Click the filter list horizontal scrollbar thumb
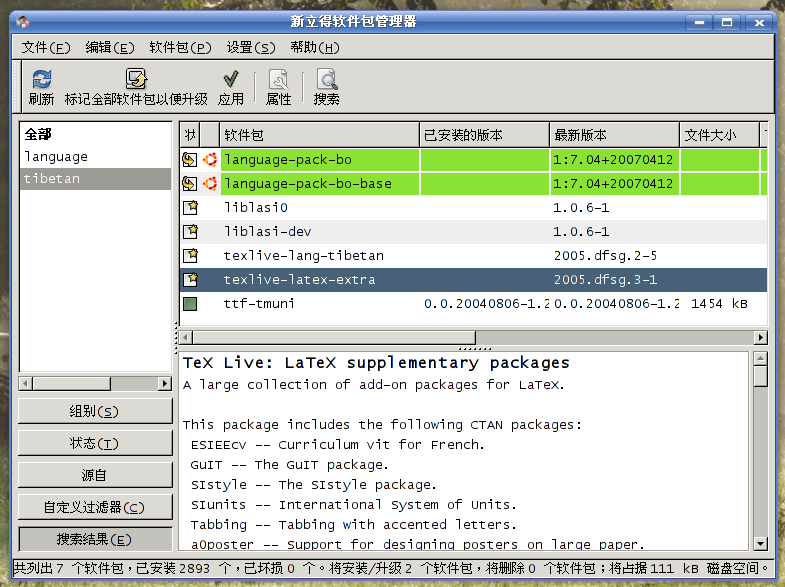Image resolution: width=785 pixels, height=587 pixels. coord(72,384)
